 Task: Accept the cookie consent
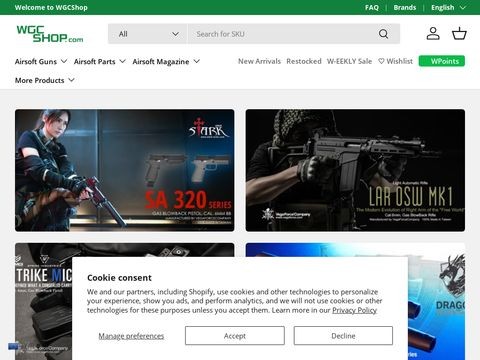point(235,336)
